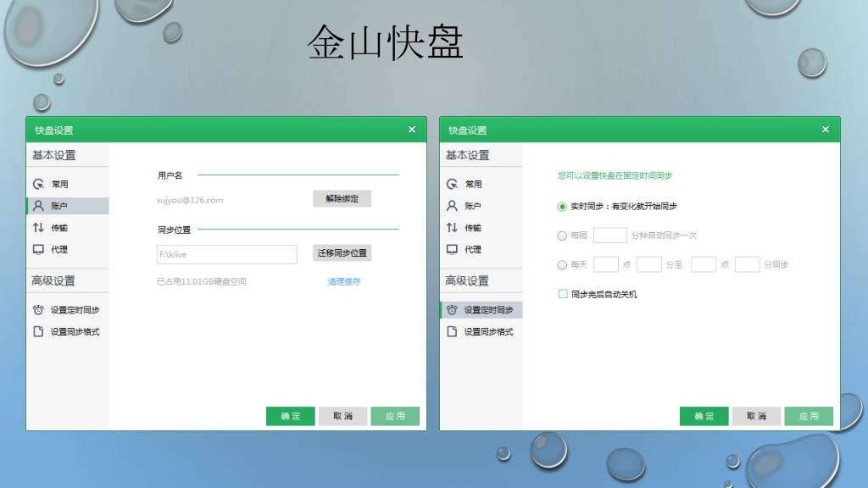Click 确定 button in left window
The width and height of the screenshot is (868, 488).
[290, 416]
